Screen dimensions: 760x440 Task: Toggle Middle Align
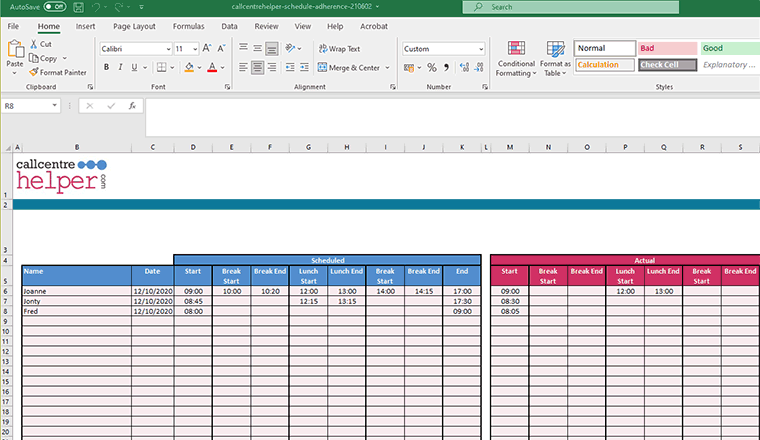257,48
